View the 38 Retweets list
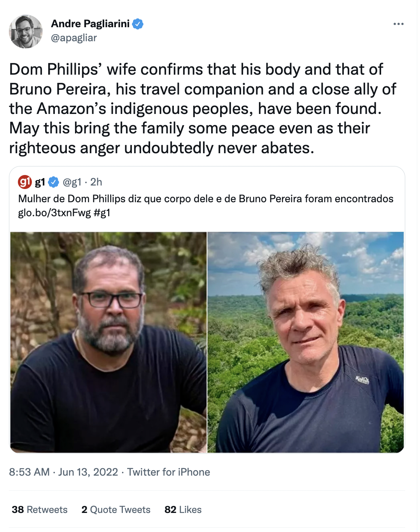Screen dimensions: 420x532 pyautogui.click(x=40, y=509)
